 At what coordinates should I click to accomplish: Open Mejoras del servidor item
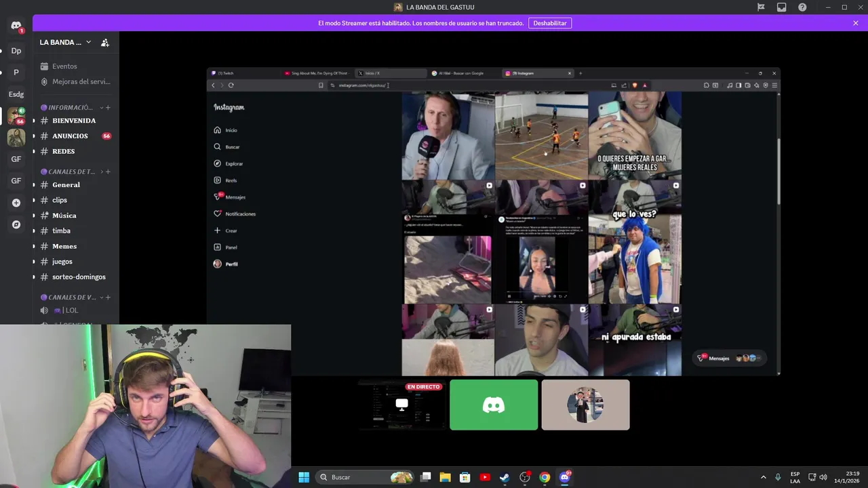(x=76, y=81)
